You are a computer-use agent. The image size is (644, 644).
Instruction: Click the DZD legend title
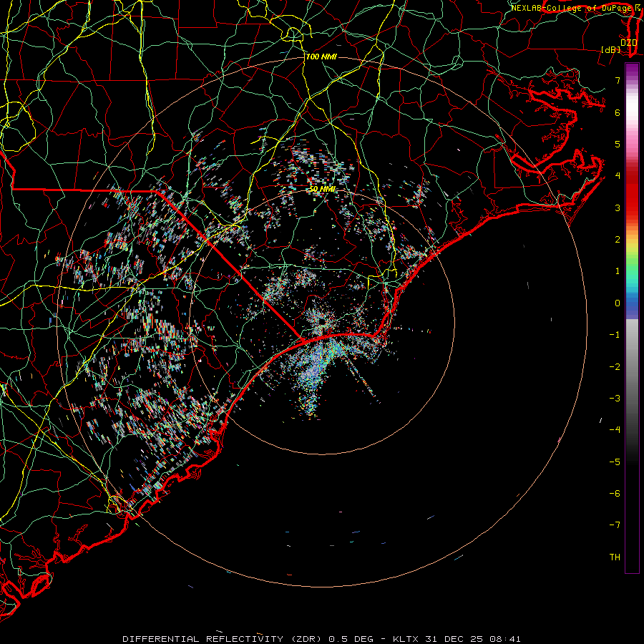pyautogui.click(x=628, y=42)
